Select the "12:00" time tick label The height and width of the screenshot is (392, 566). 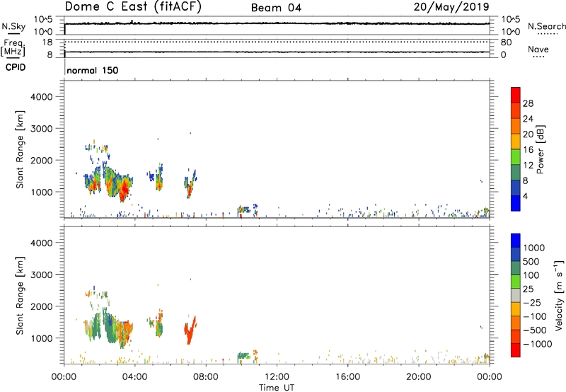pyautogui.click(x=277, y=377)
